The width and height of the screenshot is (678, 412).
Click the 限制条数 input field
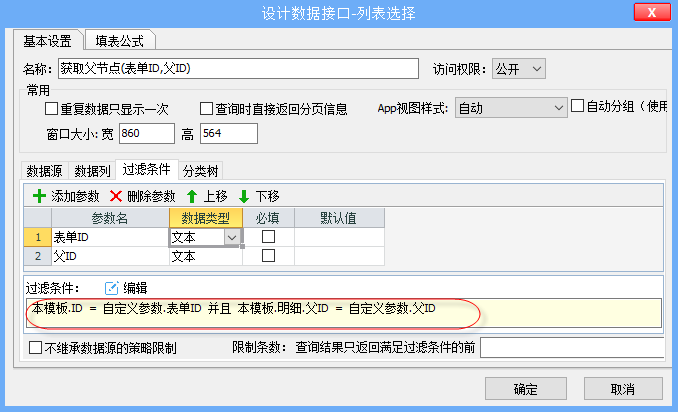pyautogui.click(x=572, y=347)
